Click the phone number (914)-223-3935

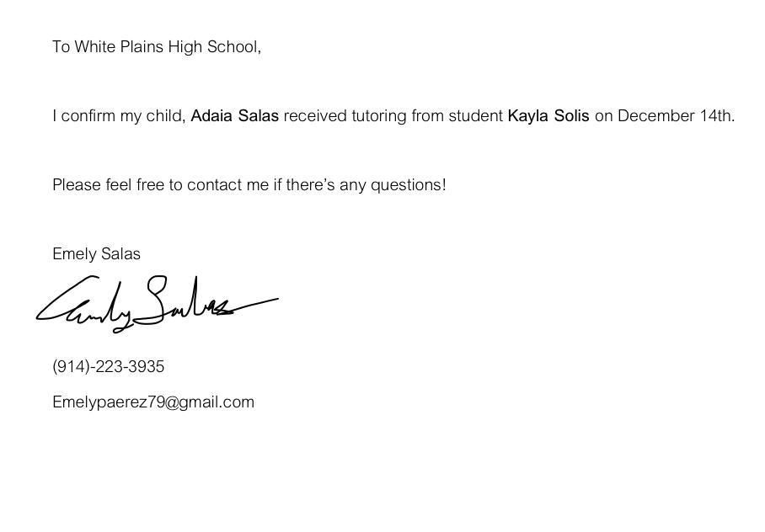(108, 367)
